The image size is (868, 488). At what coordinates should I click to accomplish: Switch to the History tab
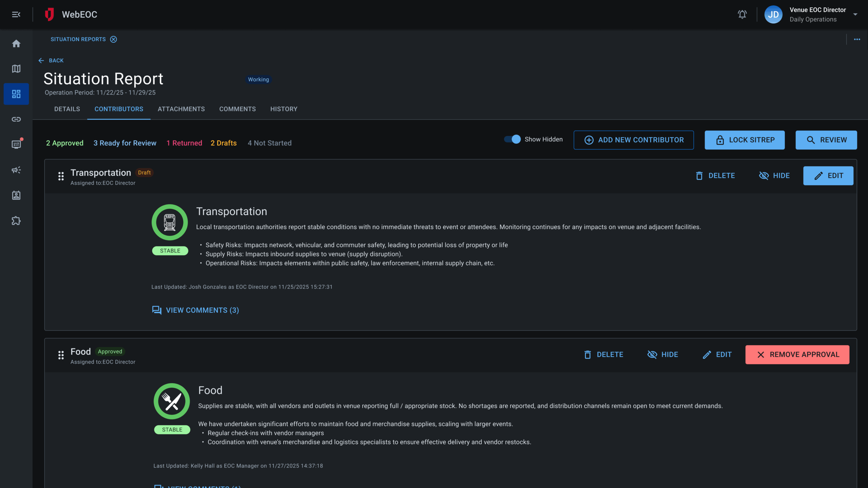point(283,109)
